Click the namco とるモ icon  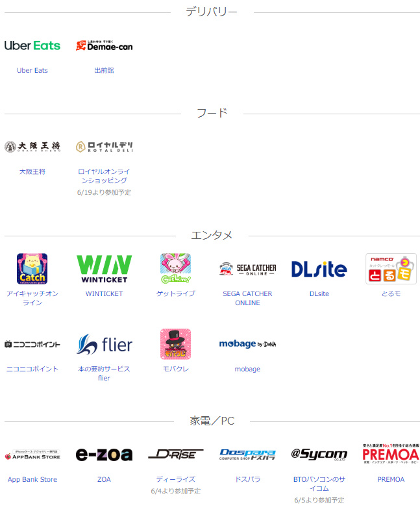click(x=391, y=269)
